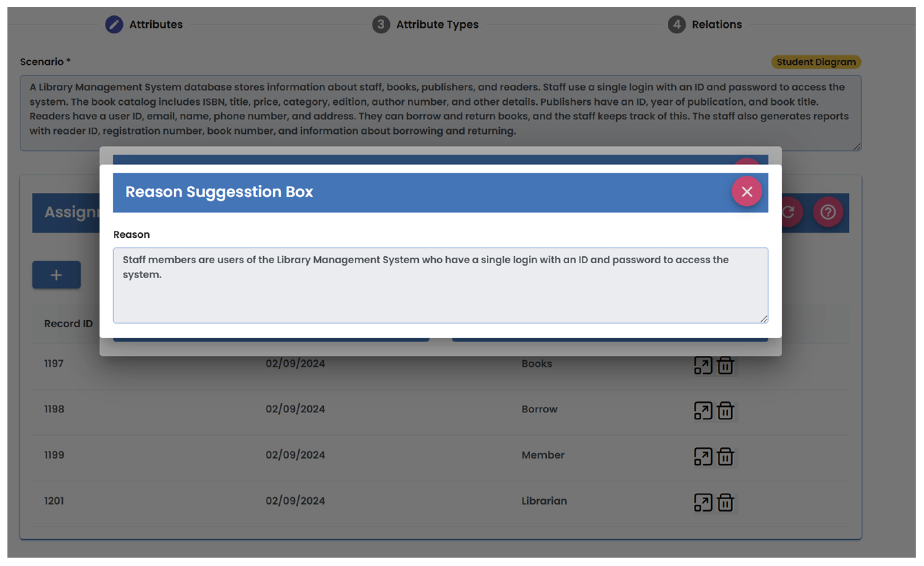Grab the Reason textarea resize handle
924x566 pixels.
[x=763, y=319]
